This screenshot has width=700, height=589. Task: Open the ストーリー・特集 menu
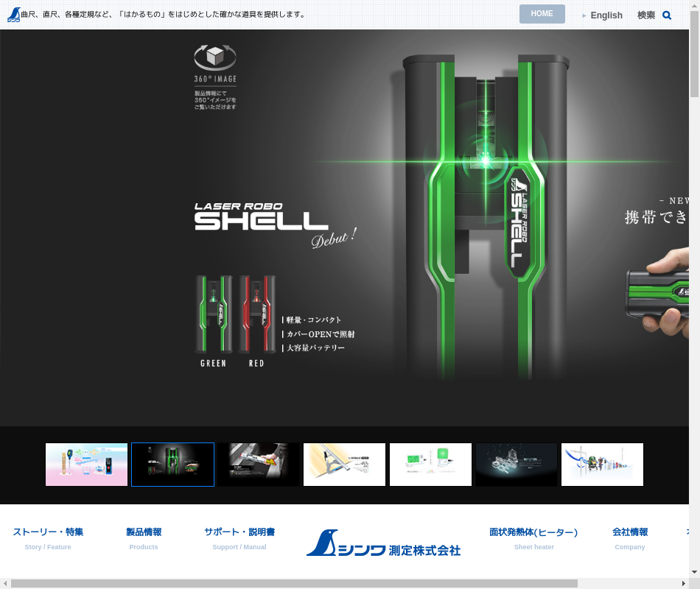click(48, 532)
